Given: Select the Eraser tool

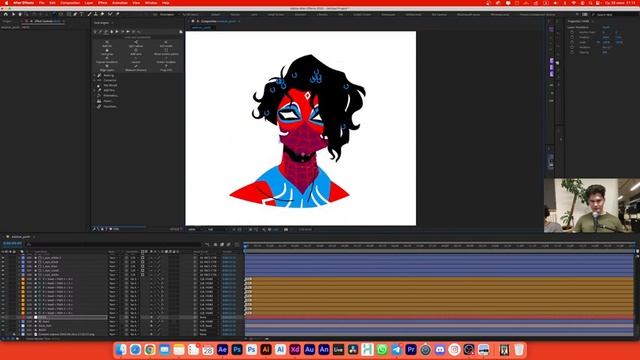Looking at the screenshot, I should coord(102,14).
